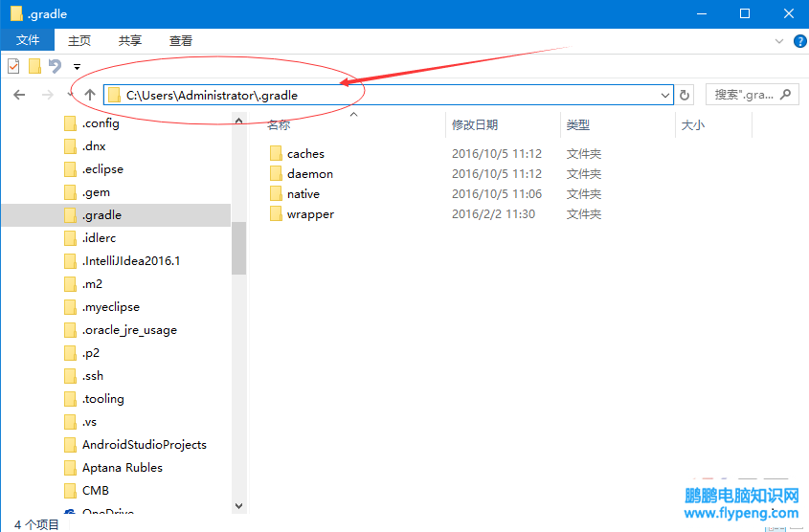Open recent locations dropdown next to forward arrow

click(x=71, y=95)
